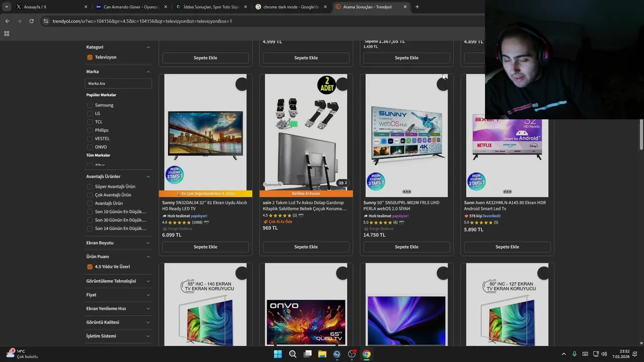The width and height of the screenshot is (644, 362).
Task: Switch to Can Armando Güner tab
Action: (130, 7)
